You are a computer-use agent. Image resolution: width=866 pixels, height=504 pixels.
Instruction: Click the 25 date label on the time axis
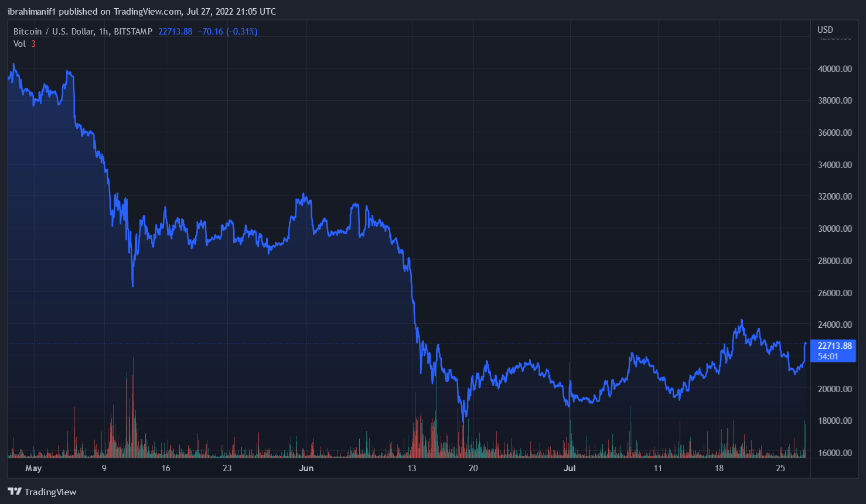point(780,468)
